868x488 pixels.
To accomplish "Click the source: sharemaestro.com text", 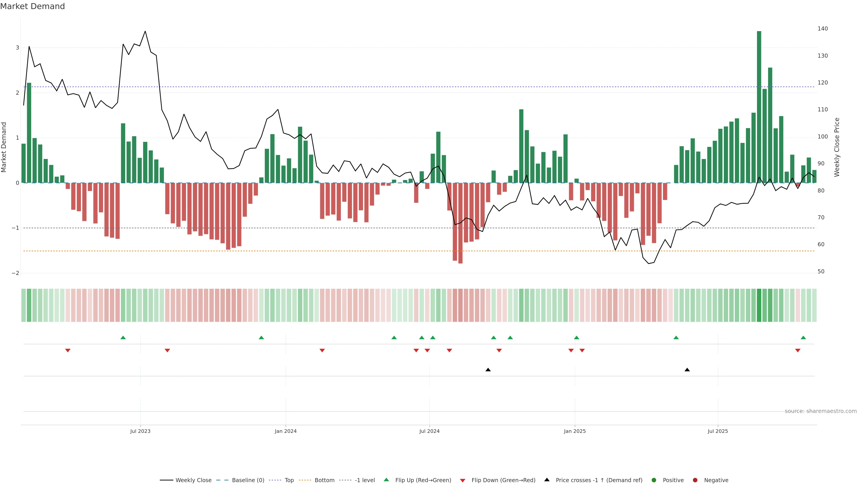I will pos(821,411).
